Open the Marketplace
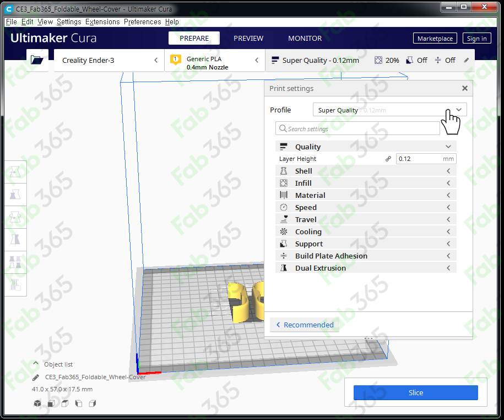The width and height of the screenshot is (504, 420). tap(435, 38)
